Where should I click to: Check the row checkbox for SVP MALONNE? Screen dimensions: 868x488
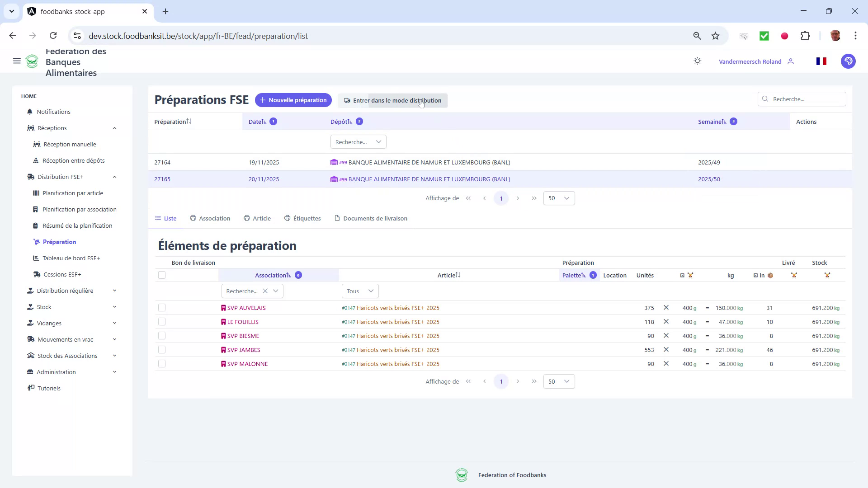point(162,363)
